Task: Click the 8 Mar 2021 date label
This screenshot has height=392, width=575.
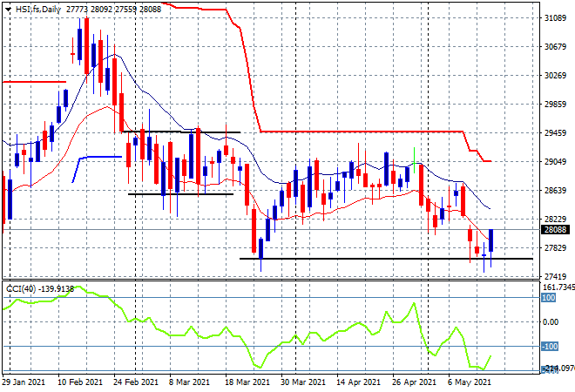Action: 189,382
